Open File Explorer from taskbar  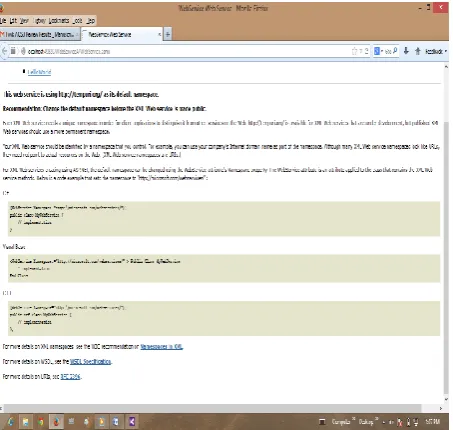tap(25, 422)
